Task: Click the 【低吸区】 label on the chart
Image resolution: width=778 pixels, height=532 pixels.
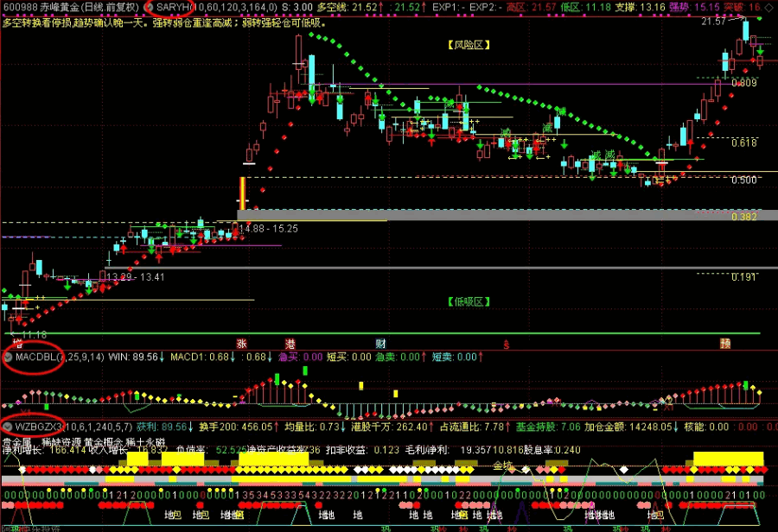Action: click(x=469, y=302)
